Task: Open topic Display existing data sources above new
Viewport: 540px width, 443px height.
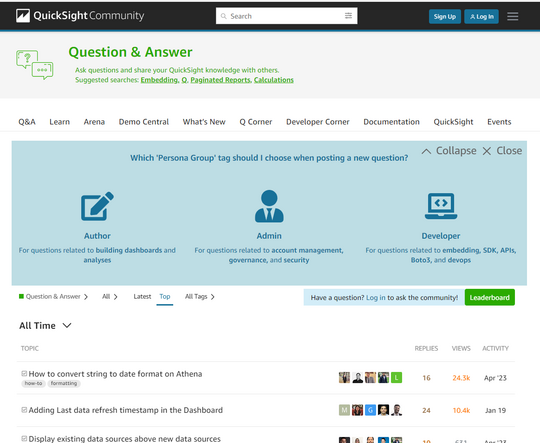Action: point(125,439)
